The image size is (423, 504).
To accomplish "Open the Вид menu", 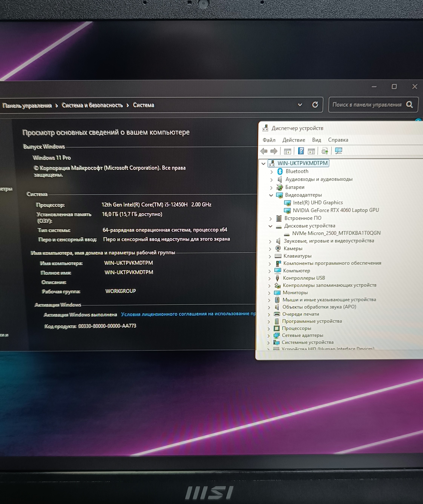I will click(316, 140).
